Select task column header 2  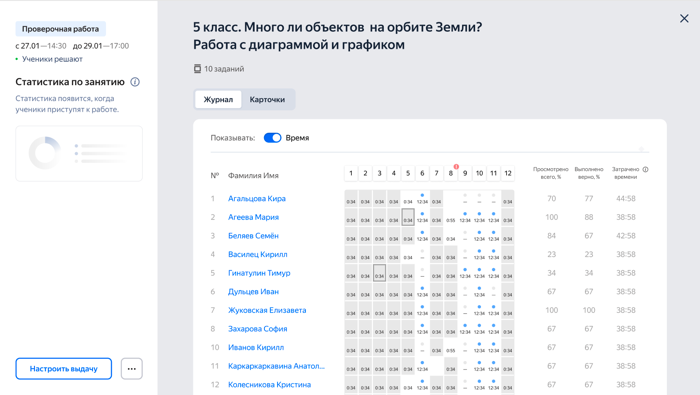(365, 173)
